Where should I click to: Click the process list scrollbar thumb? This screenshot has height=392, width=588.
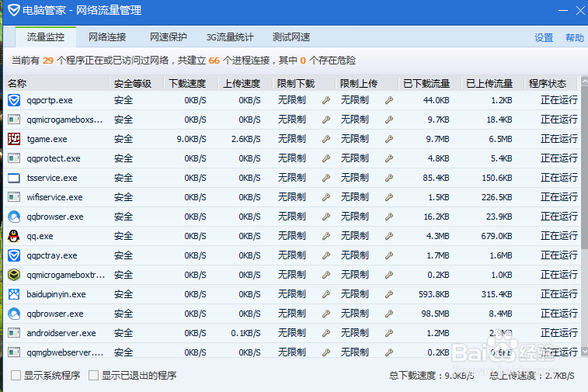[584, 167]
